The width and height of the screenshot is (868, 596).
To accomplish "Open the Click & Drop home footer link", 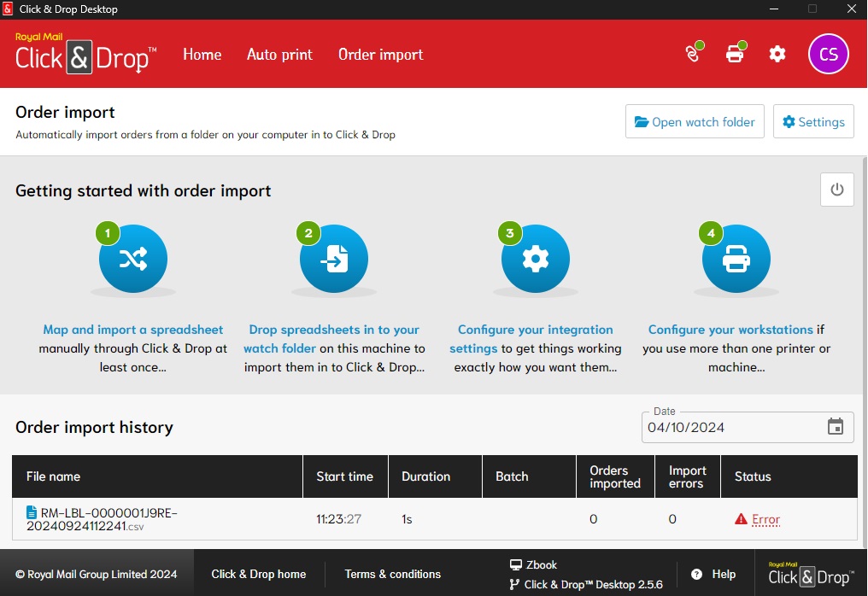I will pos(259,574).
